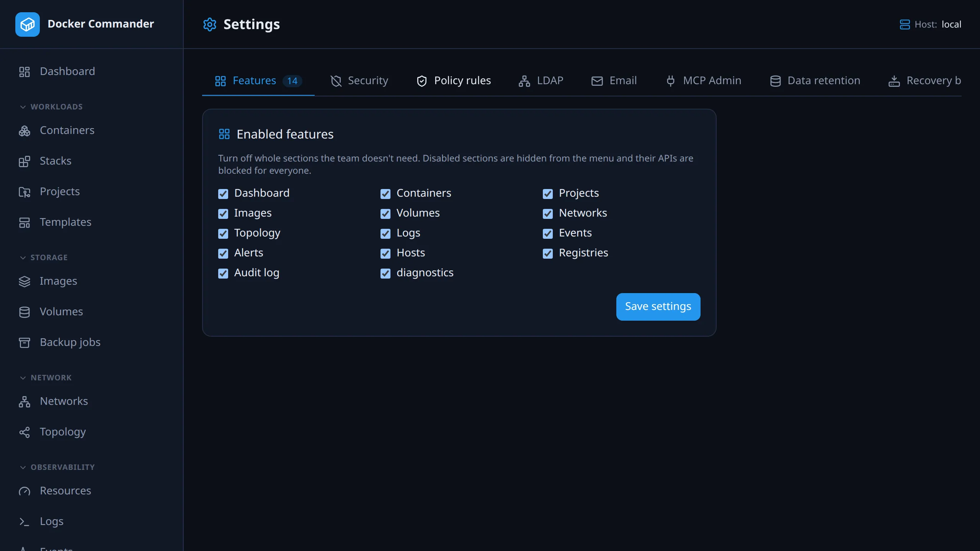The height and width of the screenshot is (551, 980).
Task: Open the Data retention tab
Action: click(x=815, y=81)
